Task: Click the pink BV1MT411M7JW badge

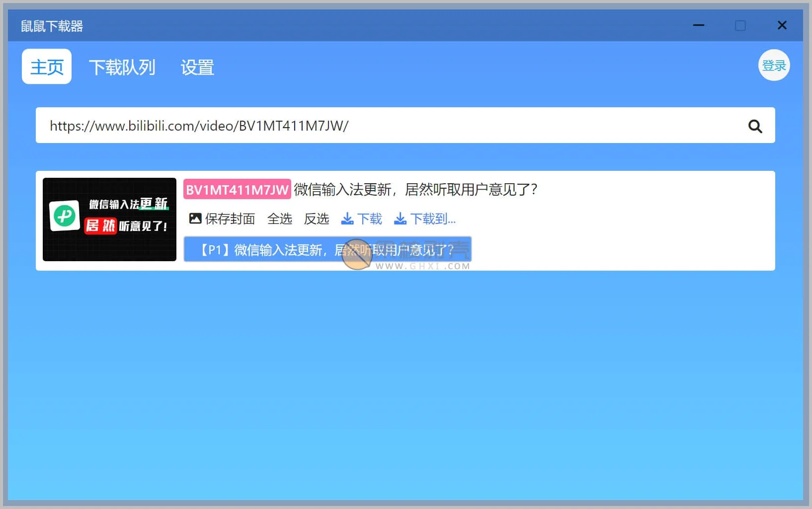Action: coord(237,189)
